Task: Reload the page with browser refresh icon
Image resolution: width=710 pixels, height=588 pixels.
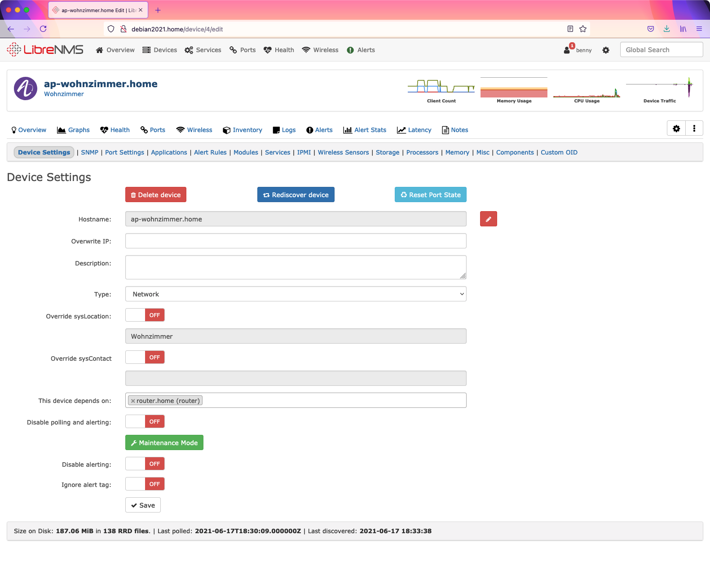Action: (43, 29)
